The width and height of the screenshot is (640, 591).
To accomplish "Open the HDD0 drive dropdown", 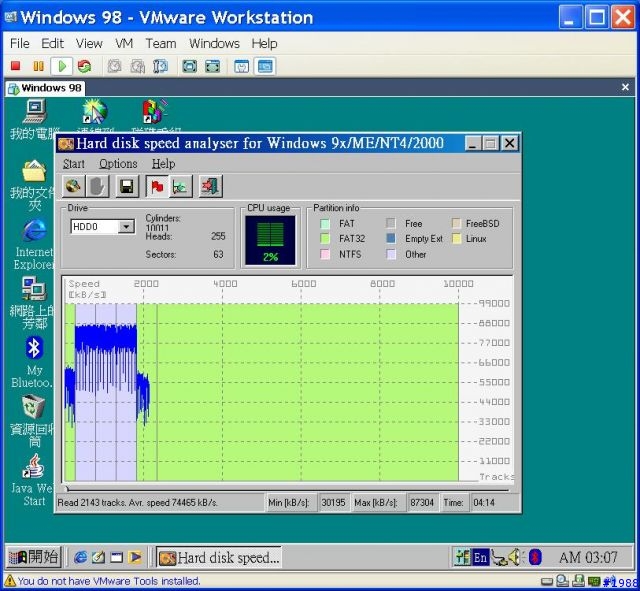I will click(x=126, y=227).
